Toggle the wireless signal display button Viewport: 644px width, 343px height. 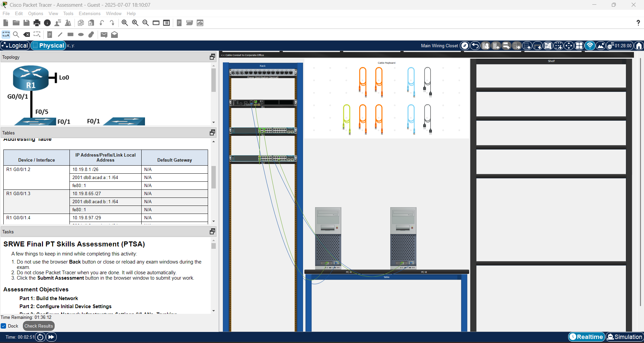(x=590, y=46)
